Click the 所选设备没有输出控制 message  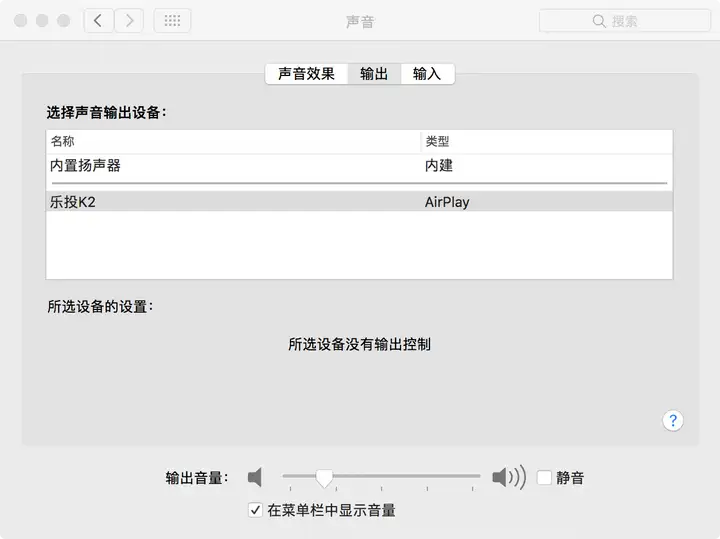[x=360, y=344]
